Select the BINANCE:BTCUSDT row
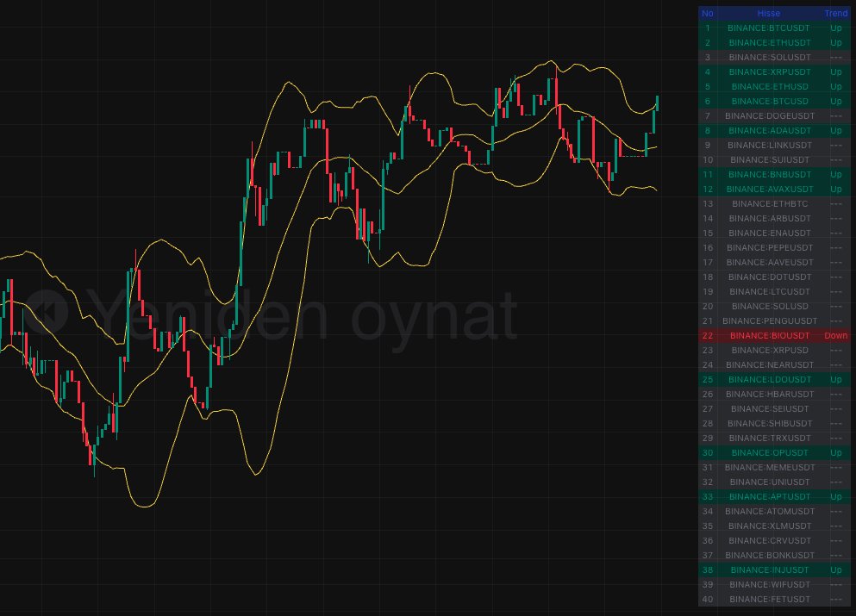 pyautogui.click(x=768, y=28)
